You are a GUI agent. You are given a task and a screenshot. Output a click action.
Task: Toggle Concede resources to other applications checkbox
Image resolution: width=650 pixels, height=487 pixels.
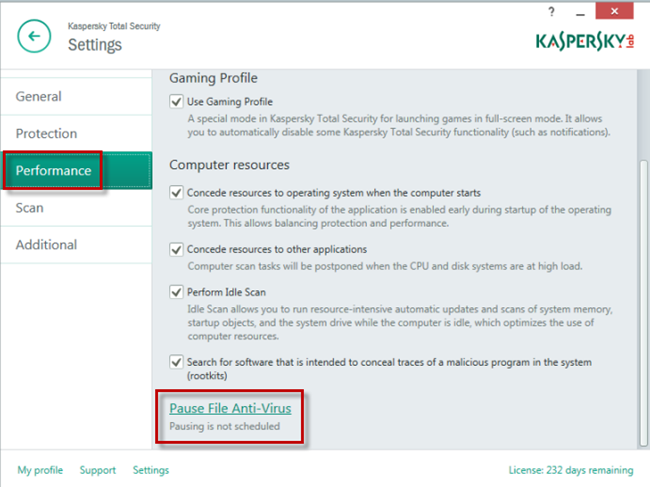pyautogui.click(x=176, y=250)
